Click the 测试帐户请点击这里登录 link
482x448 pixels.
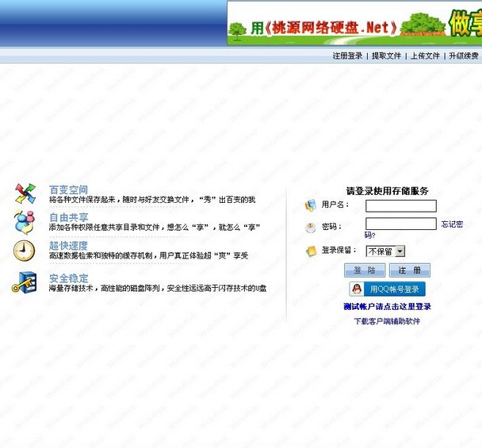pyautogui.click(x=388, y=307)
